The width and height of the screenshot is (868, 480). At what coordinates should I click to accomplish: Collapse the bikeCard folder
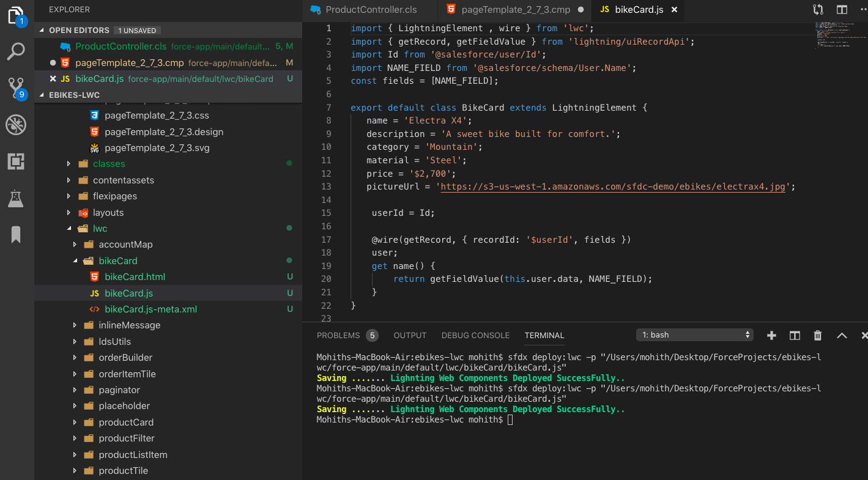(75, 261)
